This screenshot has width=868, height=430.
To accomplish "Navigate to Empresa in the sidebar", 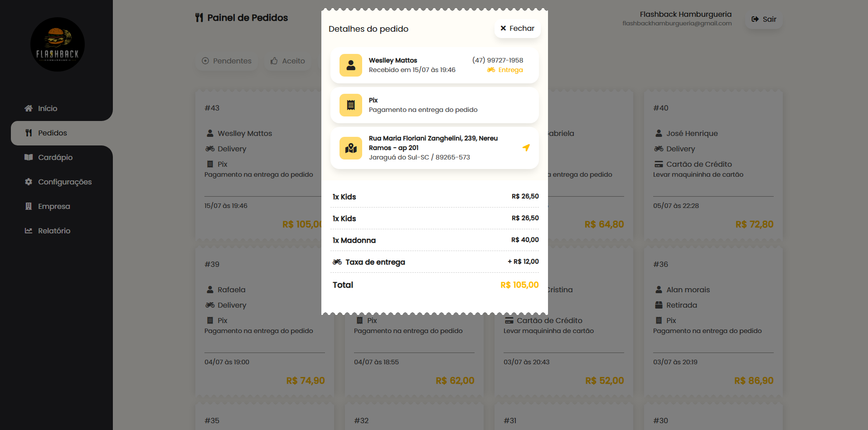I will pos(53,206).
